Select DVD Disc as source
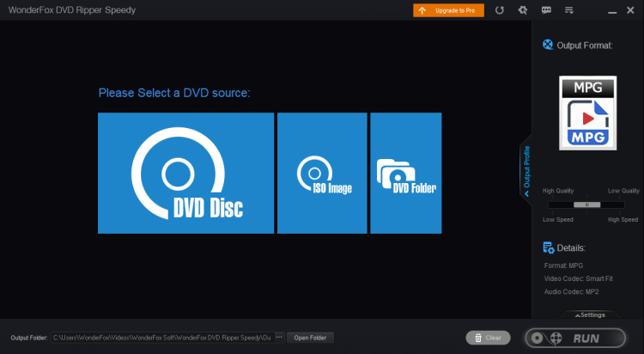This screenshot has width=644, height=354. point(185,173)
